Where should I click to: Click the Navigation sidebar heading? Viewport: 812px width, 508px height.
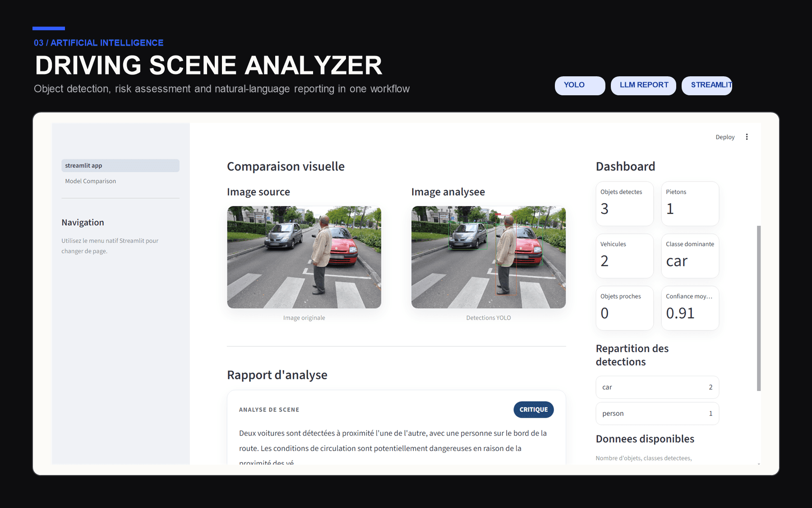point(83,223)
